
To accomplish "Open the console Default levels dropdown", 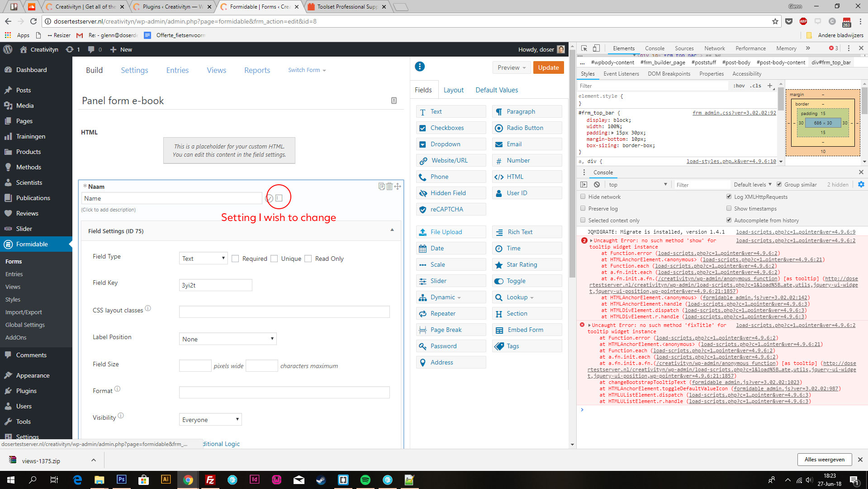I will pyautogui.click(x=753, y=184).
